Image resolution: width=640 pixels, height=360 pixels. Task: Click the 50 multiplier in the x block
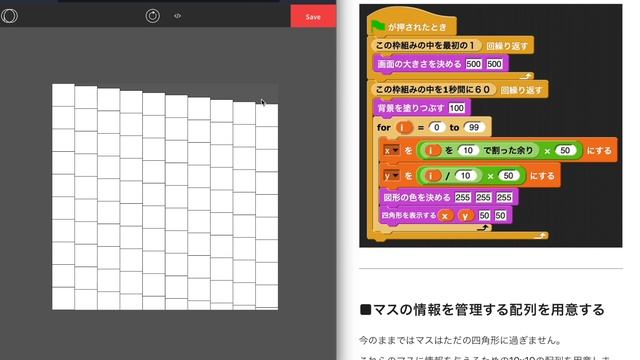(565, 151)
